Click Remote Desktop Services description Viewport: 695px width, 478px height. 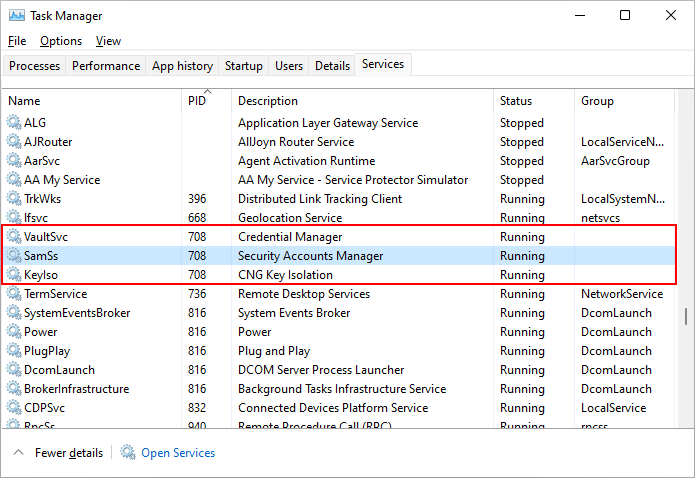[x=304, y=294]
